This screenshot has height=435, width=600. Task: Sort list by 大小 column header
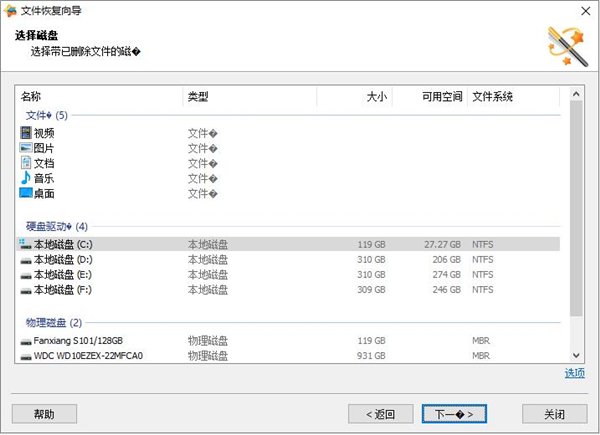coord(355,98)
